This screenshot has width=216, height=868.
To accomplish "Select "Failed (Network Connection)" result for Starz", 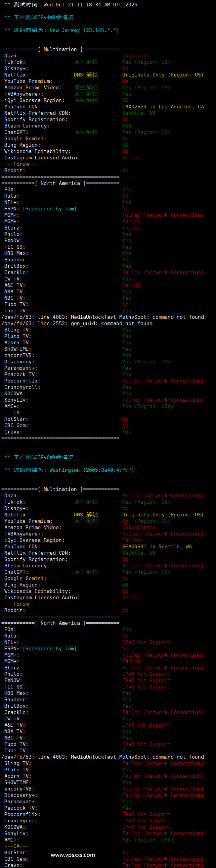I will (163, 667).
